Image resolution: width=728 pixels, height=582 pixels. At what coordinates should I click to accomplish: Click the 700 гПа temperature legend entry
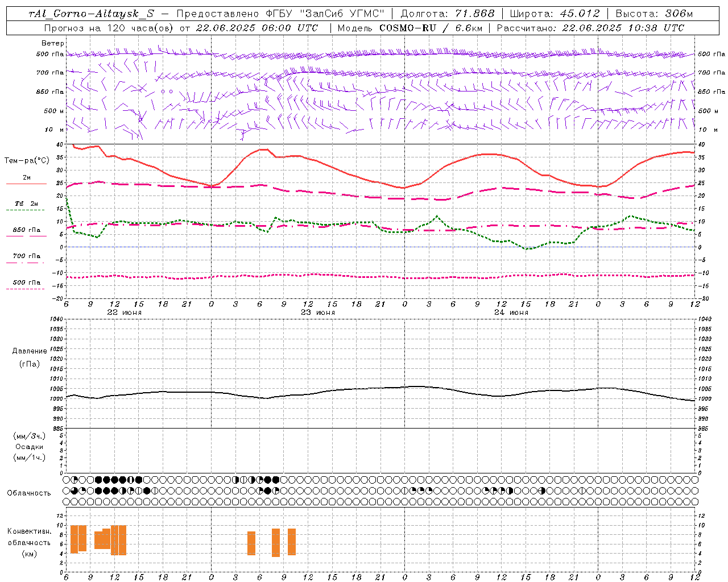pyautogui.click(x=26, y=256)
